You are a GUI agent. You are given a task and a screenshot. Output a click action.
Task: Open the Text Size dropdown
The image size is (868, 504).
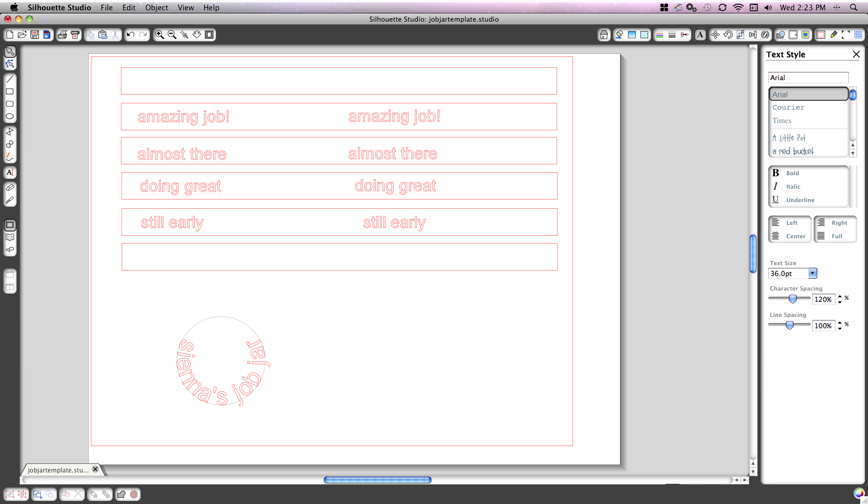click(x=813, y=273)
